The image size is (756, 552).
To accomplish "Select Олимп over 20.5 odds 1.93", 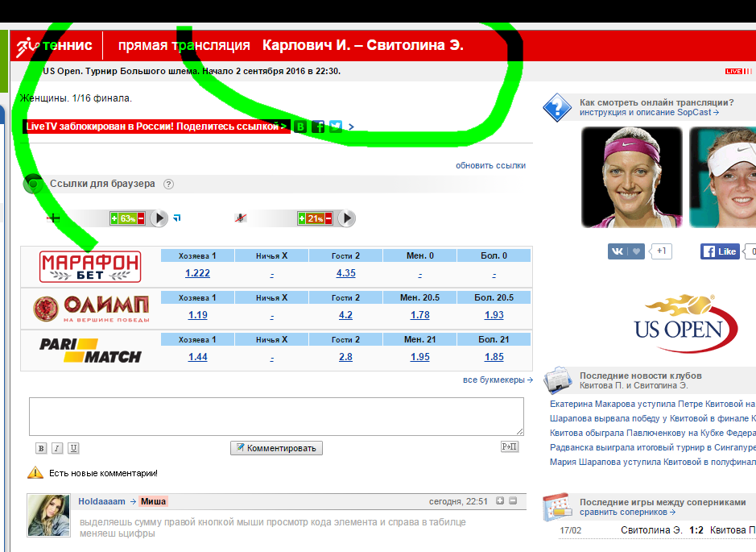I will [494, 315].
